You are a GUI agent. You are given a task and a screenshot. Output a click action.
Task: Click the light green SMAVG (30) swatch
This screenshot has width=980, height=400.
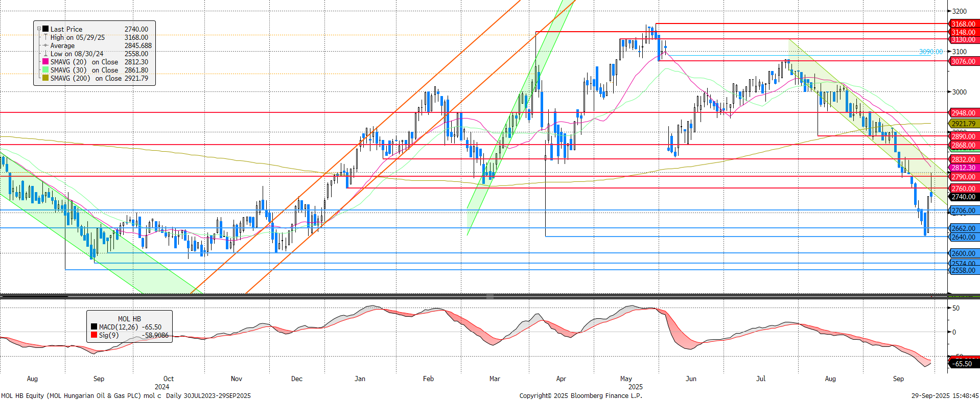[46, 70]
